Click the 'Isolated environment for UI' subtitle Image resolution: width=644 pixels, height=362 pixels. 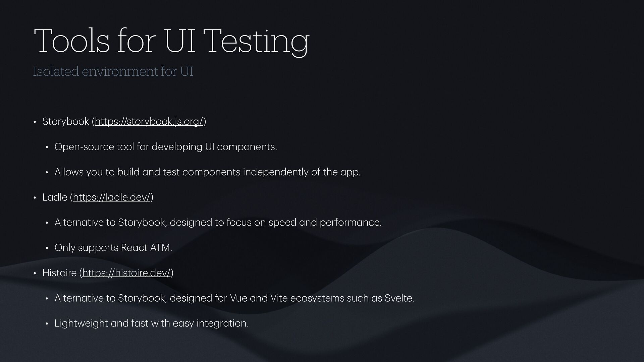(113, 71)
